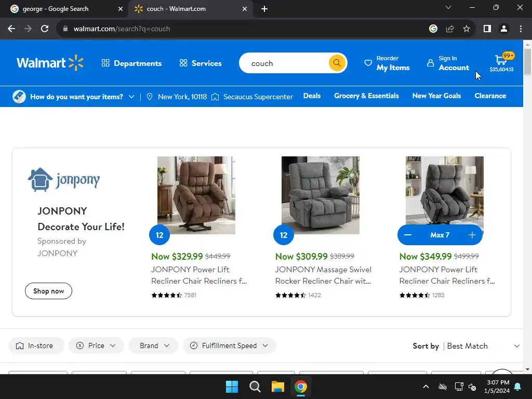Open the gray massage swivel recliner image
The image size is (532, 399).
point(321,195)
